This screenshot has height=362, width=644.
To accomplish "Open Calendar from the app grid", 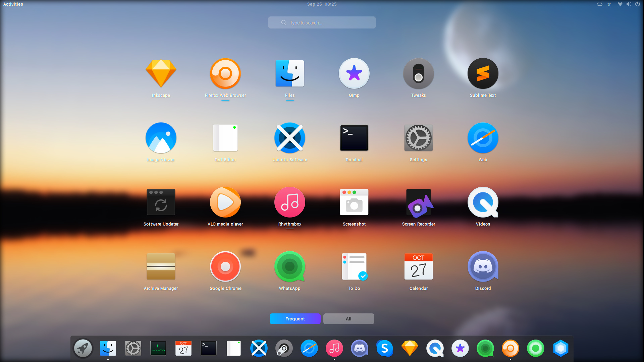I will click(x=419, y=266).
